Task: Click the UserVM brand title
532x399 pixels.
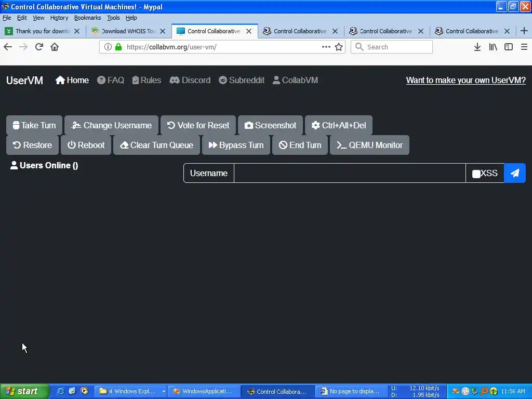Action: click(x=24, y=81)
